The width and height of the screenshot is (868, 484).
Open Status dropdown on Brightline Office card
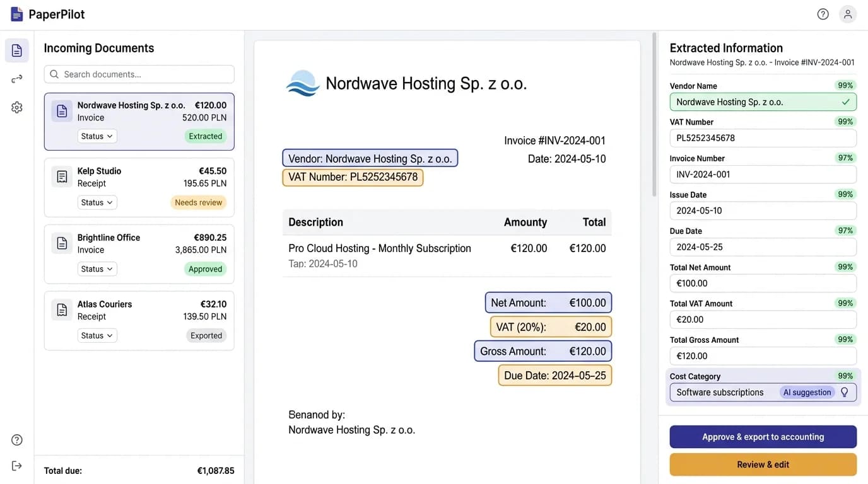(x=97, y=269)
